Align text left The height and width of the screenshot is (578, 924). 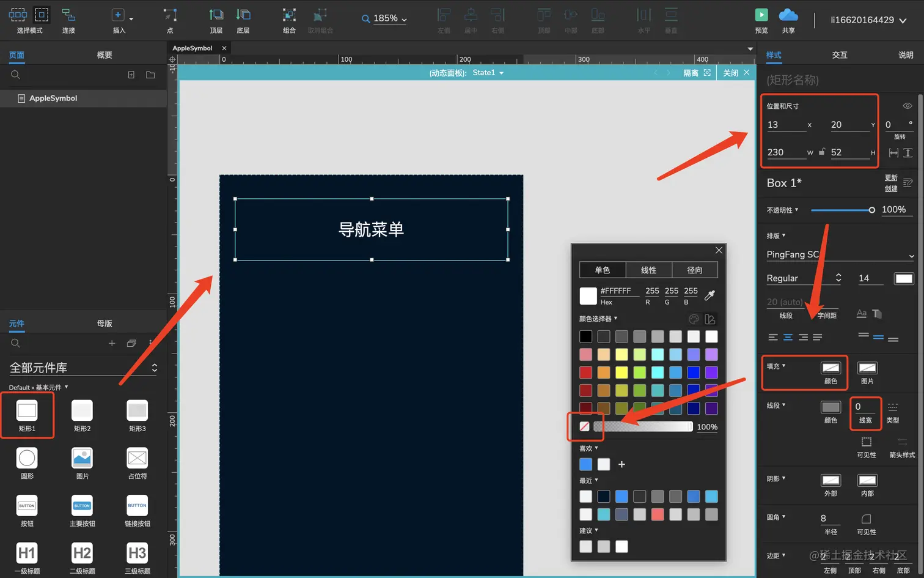(773, 337)
